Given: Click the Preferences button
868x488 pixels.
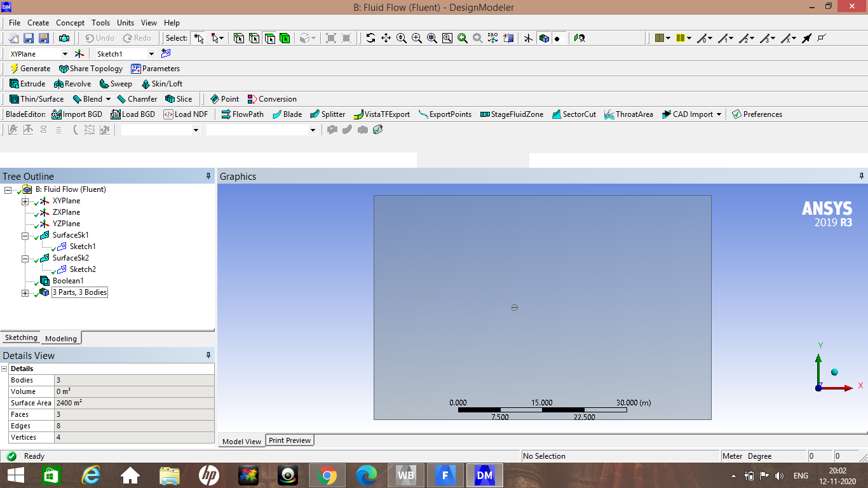Looking at the screenshot, I should tap(757, 114).
